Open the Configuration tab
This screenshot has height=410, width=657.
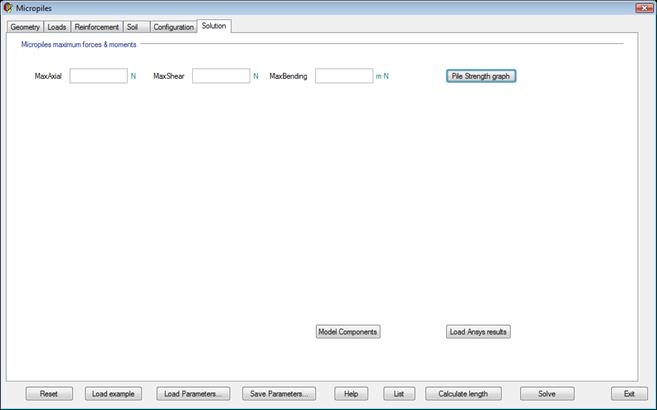(x=173, y=27)
